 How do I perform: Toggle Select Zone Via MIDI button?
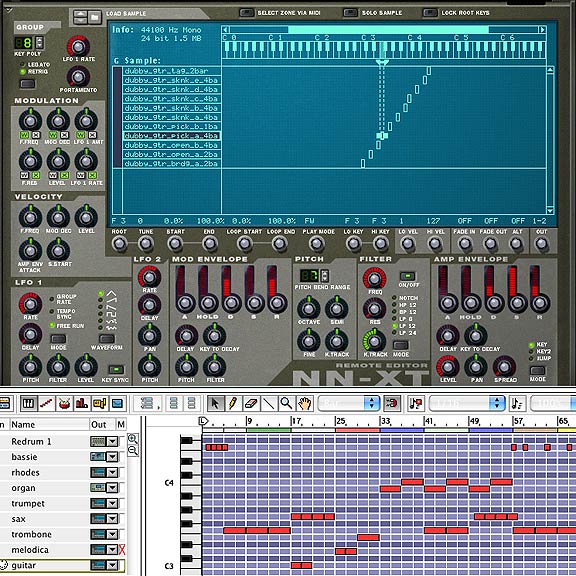[x=246, y=13]
